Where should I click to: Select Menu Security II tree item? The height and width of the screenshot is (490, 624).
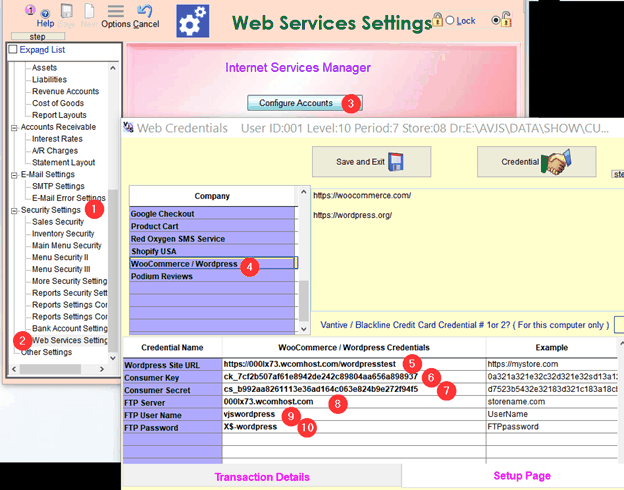(x=60, y=258)
